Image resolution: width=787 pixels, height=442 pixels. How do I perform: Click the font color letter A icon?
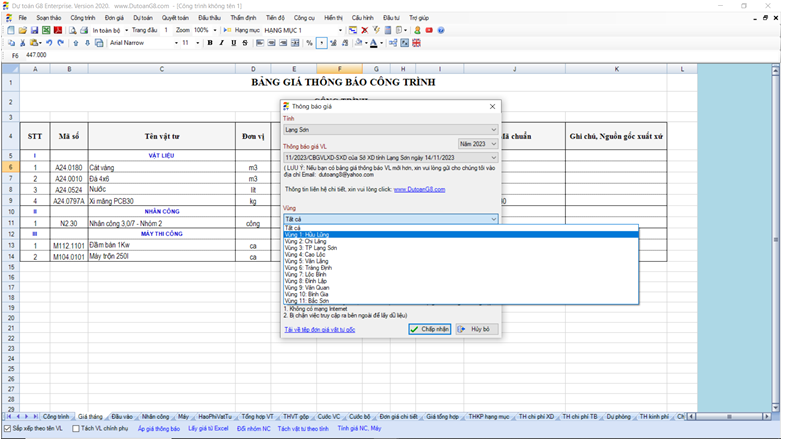[x=373, y=43]
